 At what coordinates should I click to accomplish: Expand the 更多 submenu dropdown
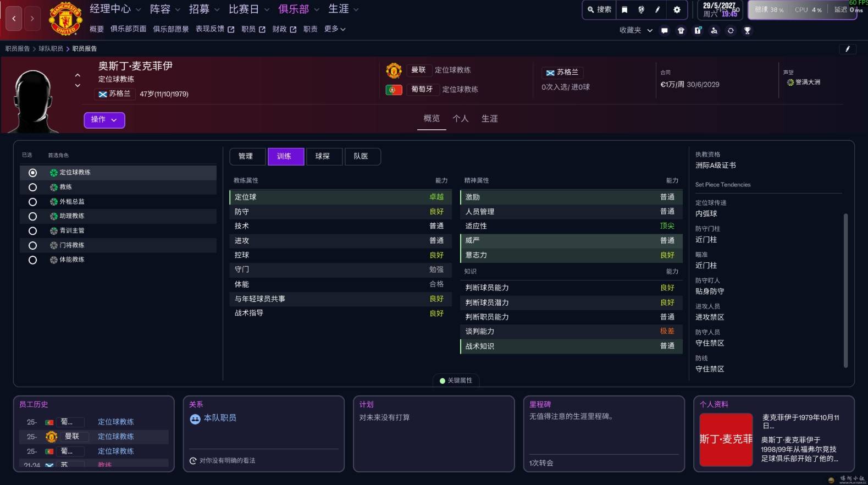334,29
